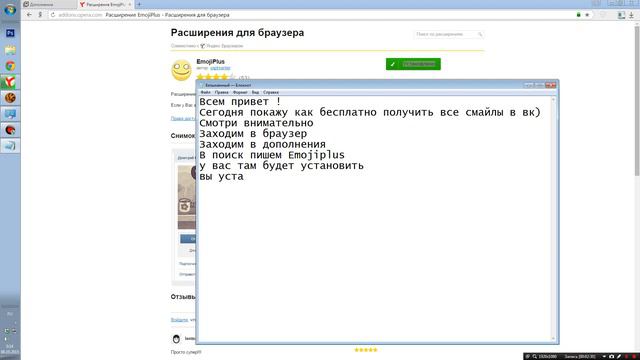The width and height of the screenshot is (640, 360).
Task: Click the five-star review rating at bottom
Action: [x=366, y=350]
